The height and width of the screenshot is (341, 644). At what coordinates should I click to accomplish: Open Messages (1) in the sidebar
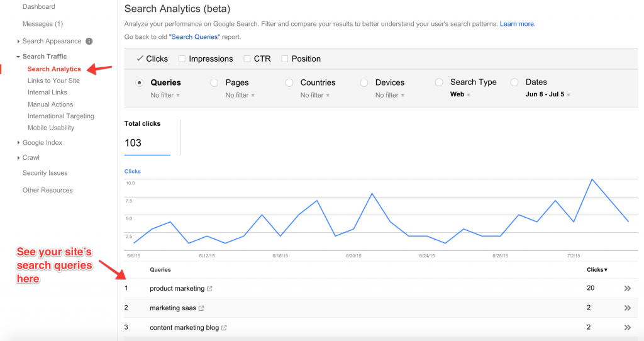43,24
